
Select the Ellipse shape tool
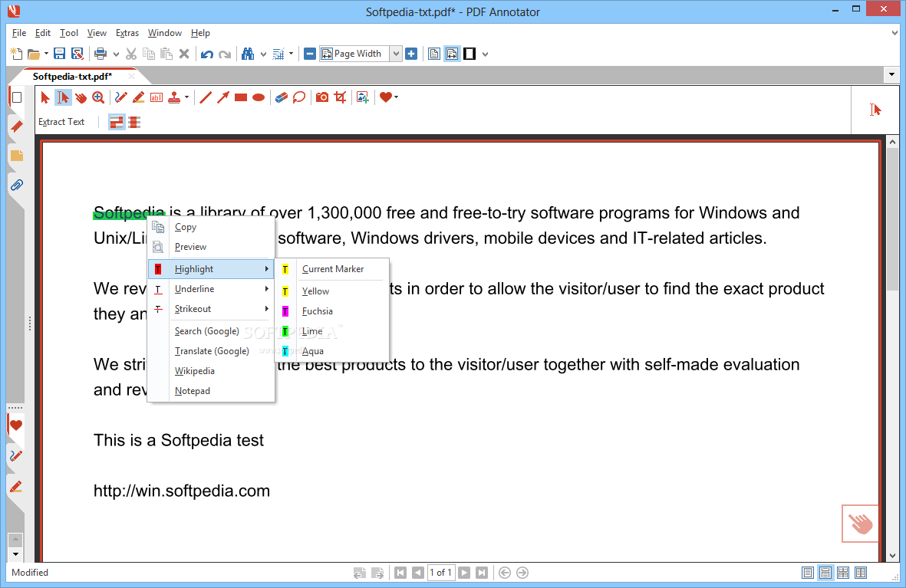(259, 97)
